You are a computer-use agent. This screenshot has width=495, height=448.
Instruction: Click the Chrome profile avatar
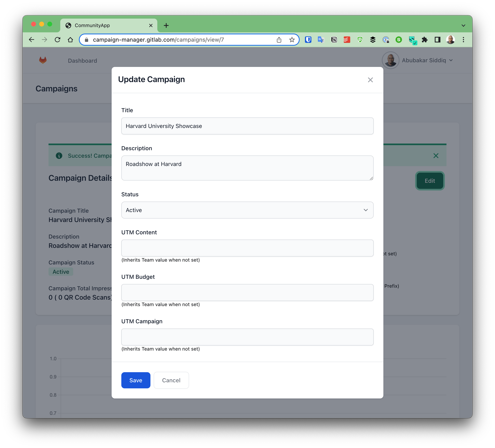click(x=451, y=39)
